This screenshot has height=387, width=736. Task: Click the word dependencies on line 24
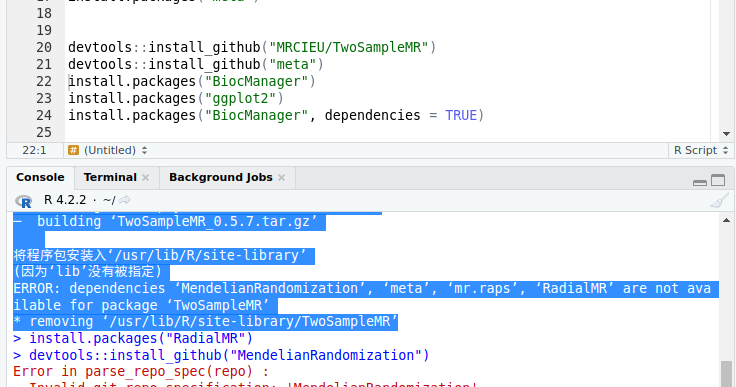click(x=373, y=115)
